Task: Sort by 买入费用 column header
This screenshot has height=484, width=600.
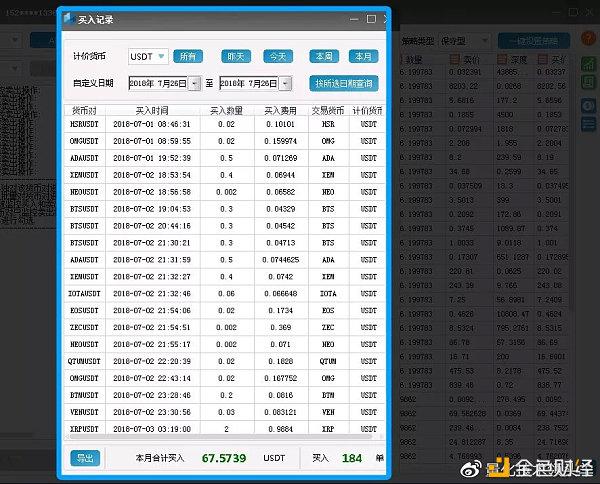Action: 280,111
